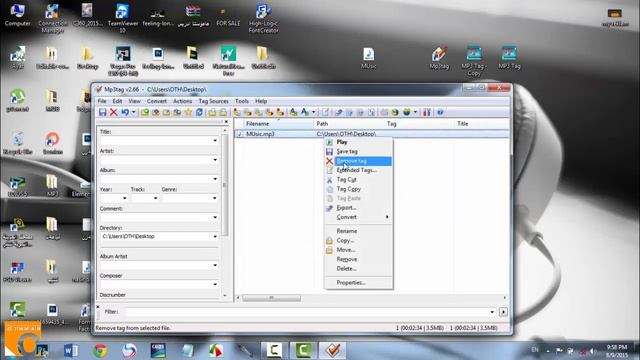The width and height of the screenshot is (640, 360).
Task: Click the Undo toolbar icon
Action: tap(125, 112)
